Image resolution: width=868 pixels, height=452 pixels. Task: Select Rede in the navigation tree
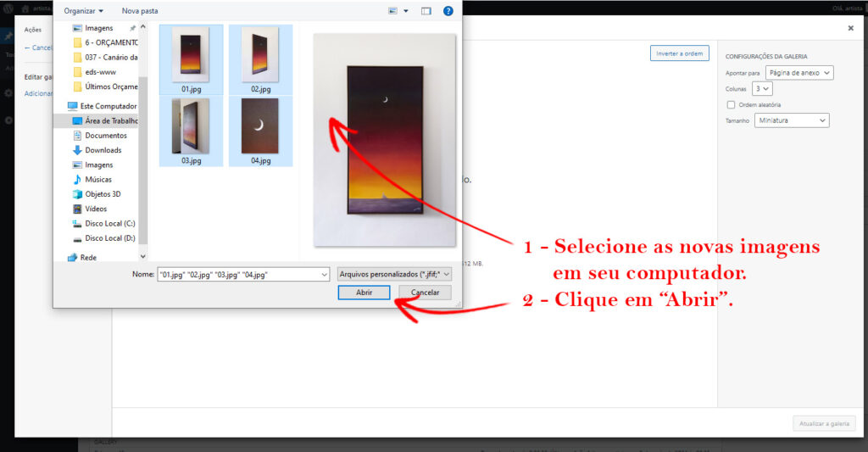tap(82, 258)
